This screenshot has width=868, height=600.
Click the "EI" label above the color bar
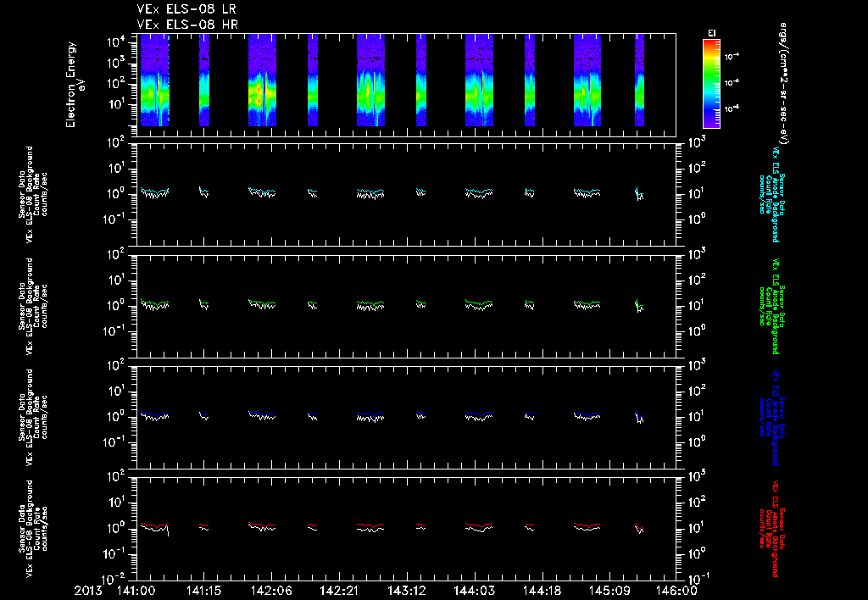[711, 33]
